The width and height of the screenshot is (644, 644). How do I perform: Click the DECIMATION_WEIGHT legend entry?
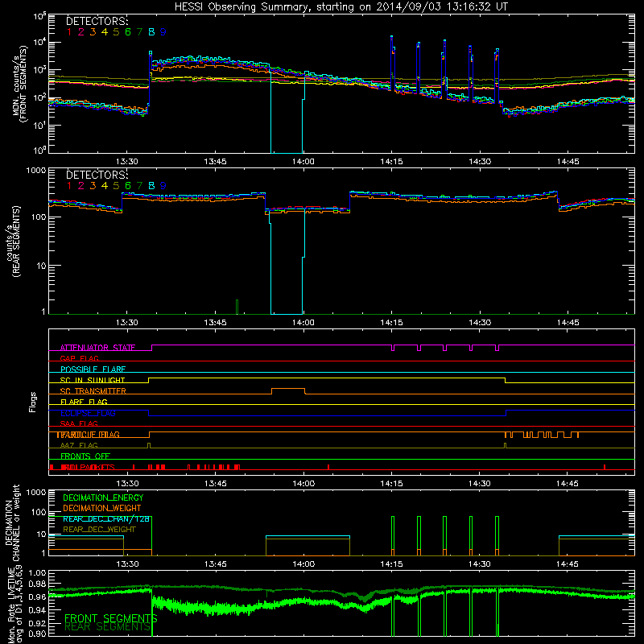point(102,508)
